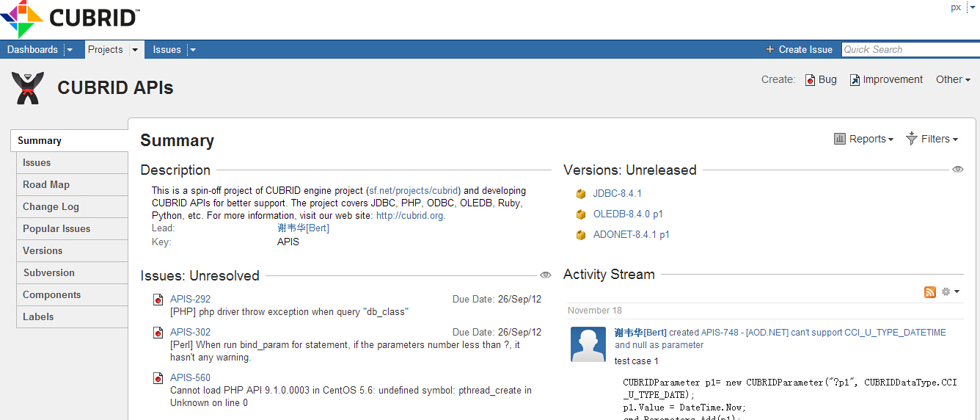The height and width of the screenshot is (420, 980).
Task: Click the bug icon next to APIS-292
Action: (x=158, y=300)
